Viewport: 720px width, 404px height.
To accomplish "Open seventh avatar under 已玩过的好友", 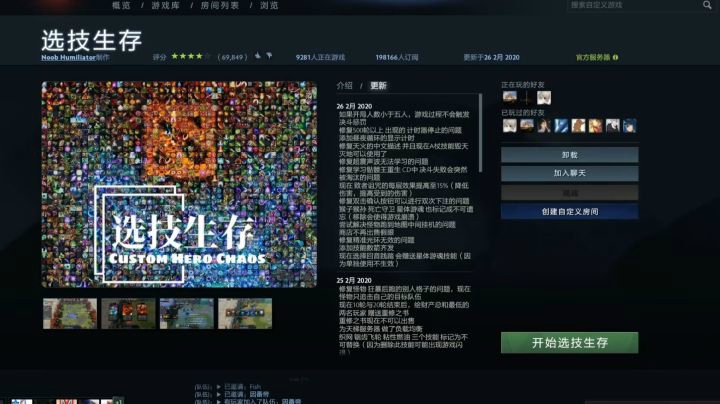I will [612, 125].
